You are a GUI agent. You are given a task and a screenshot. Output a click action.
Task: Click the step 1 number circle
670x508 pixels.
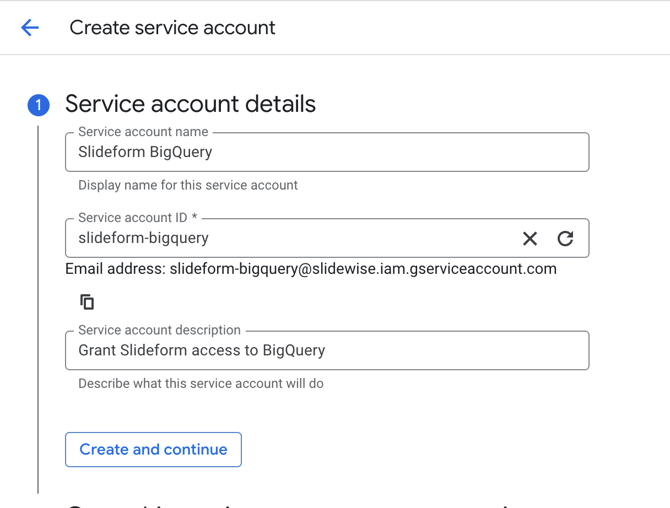(x=38, y=105)
